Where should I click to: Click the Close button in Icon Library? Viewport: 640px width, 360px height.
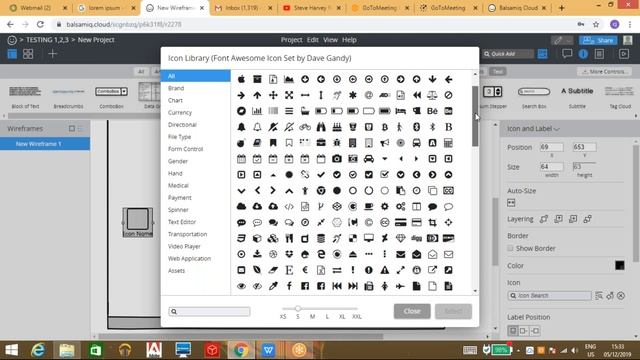(x=412, y=311)
